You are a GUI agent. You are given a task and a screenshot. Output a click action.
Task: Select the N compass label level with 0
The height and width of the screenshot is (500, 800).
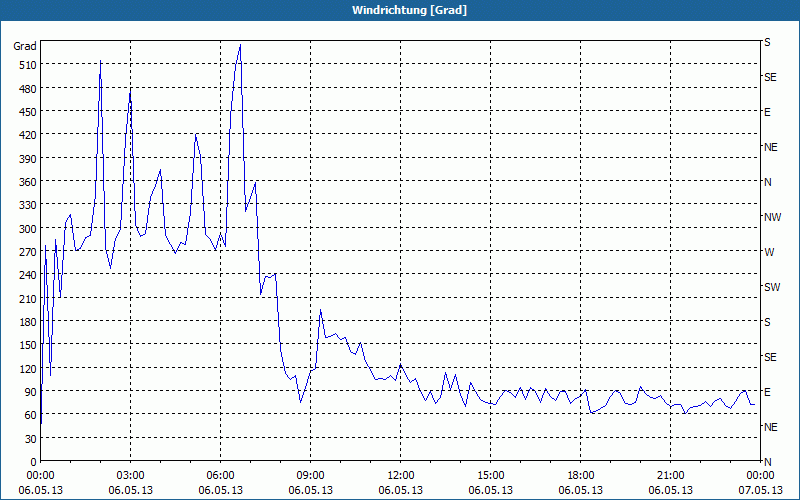(767, 462)
